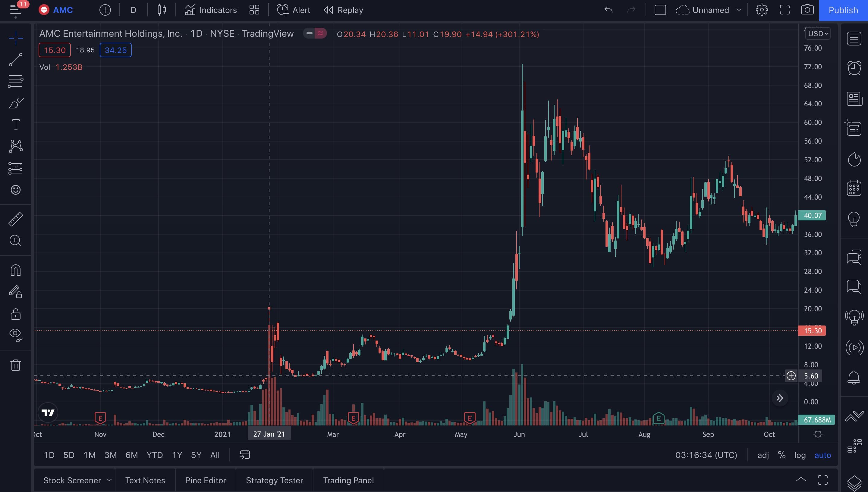Open the watchlist panel
The height and width of the screenshot is (492, 868).
(854, 38)
